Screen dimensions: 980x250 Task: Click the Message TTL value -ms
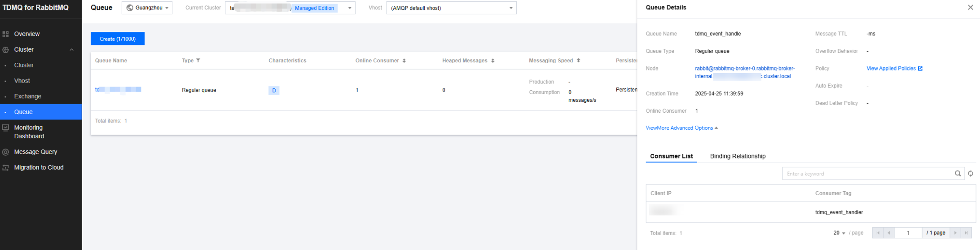[x=871, y=34]
